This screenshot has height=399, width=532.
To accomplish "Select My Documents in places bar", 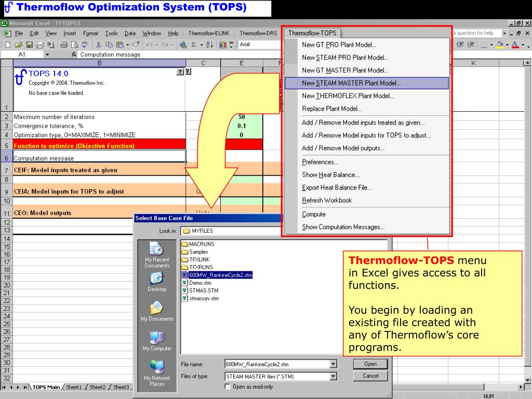I will 157,311.
